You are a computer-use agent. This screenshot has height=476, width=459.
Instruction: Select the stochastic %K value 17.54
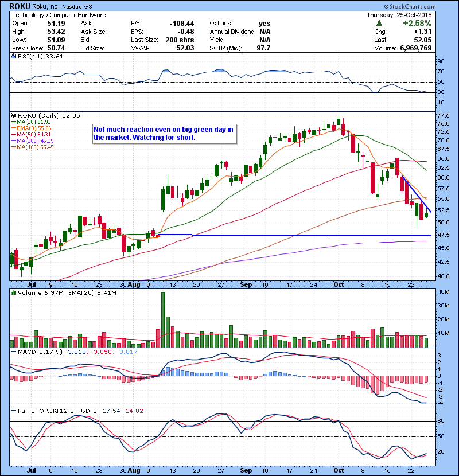(x=111, y=411)
